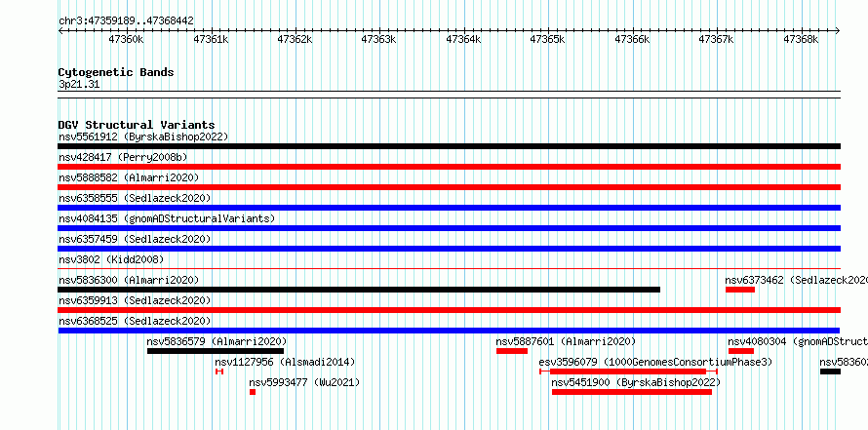This screenshot has width=868, height=430.
Task: Click the chr3:47359189..47368442 region label
Action: point(126,20)
